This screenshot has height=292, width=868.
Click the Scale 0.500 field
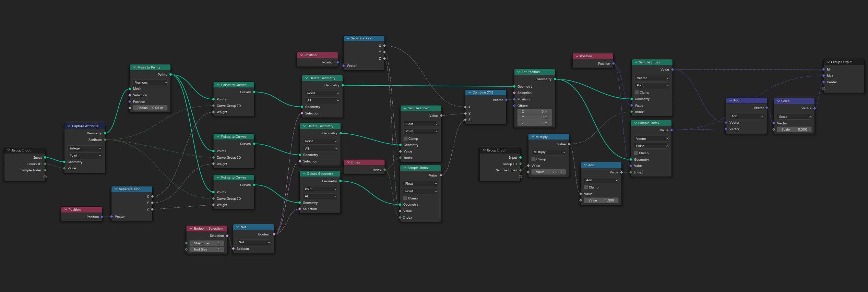click(x=794, y=130)
